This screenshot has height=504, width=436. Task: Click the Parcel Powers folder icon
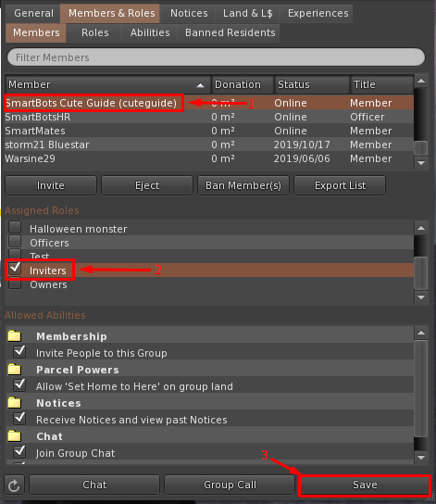[15, 370]
